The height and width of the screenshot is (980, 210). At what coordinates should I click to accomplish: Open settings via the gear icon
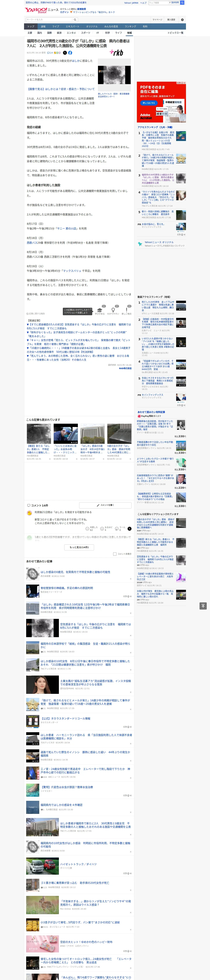182,20
